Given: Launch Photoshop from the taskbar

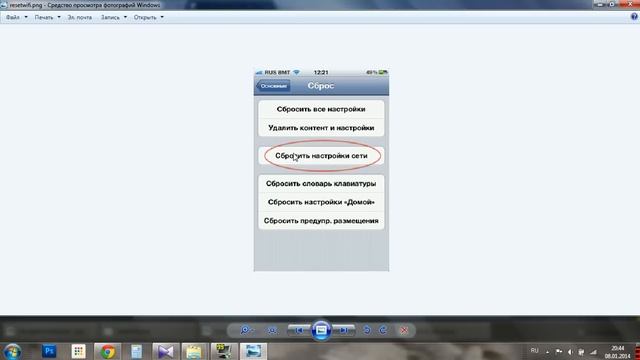Looking at the screenshot, I should pos(49,351).
